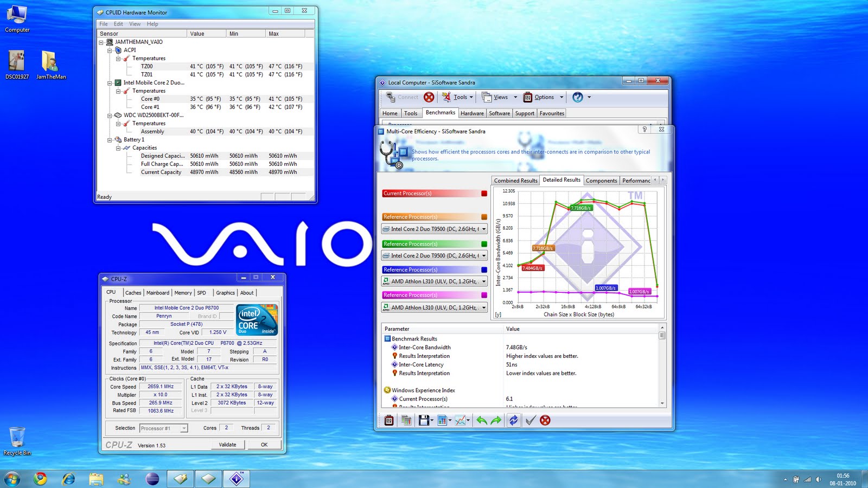Click the bar chart type icon
This screenshot has height=488, width=868.
point(442,420)
